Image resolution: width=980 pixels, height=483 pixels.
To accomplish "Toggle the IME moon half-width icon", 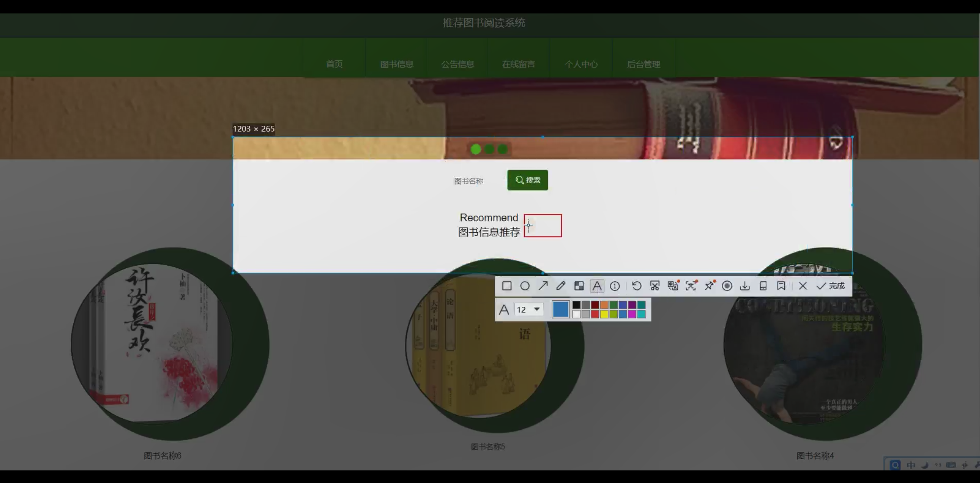I will pos(924,465).
